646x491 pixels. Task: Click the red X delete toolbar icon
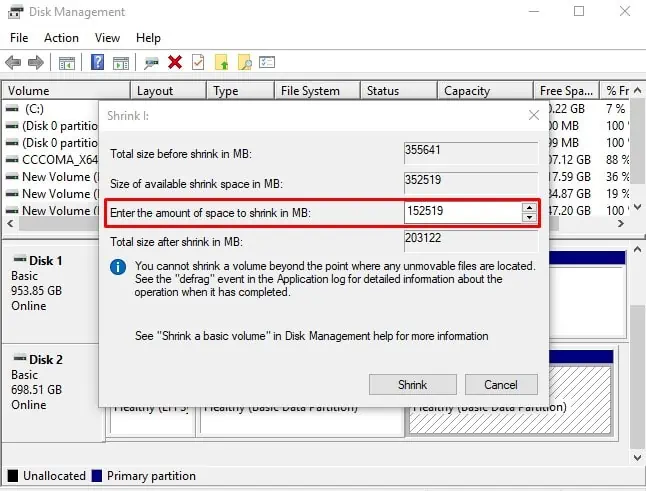(x=175, y=62)
